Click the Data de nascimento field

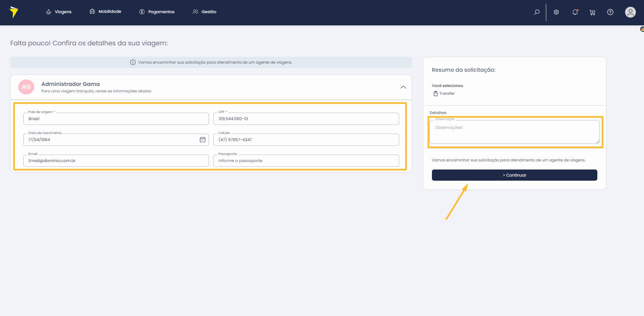(116, 140)
